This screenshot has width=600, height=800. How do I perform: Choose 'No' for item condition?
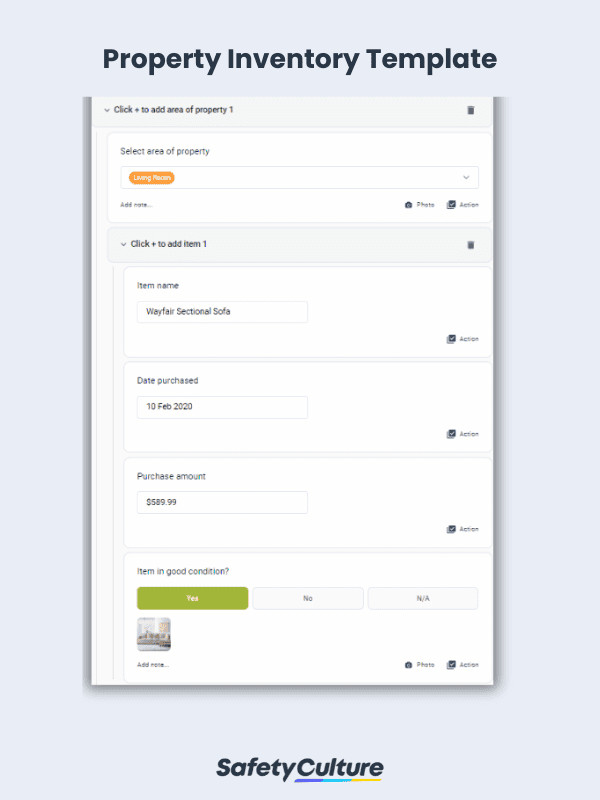[307, 597]
